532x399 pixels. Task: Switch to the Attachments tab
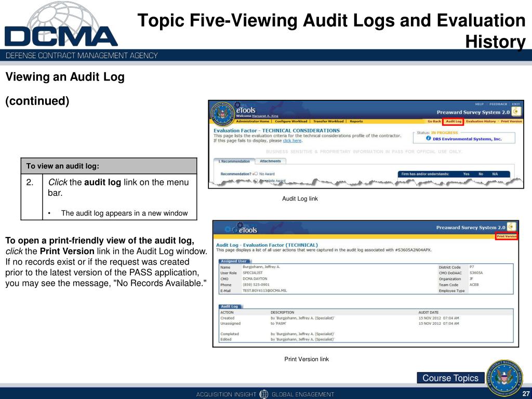tap(270, 161)
